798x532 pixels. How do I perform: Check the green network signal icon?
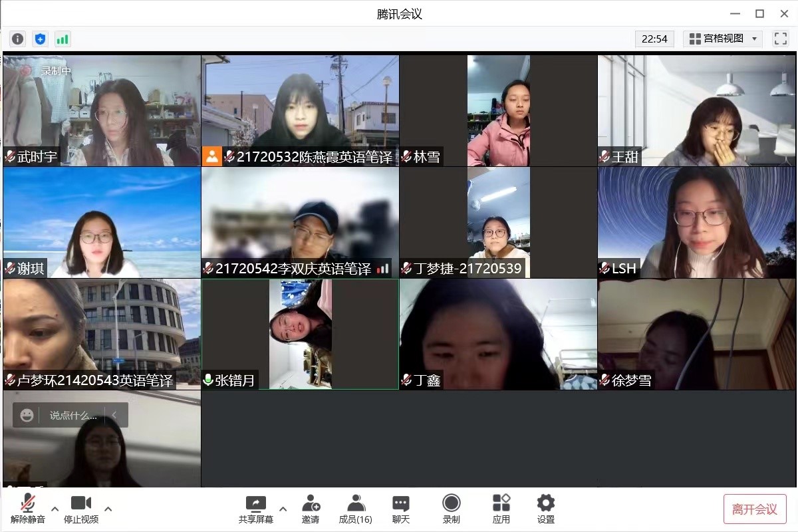[63, 39]
